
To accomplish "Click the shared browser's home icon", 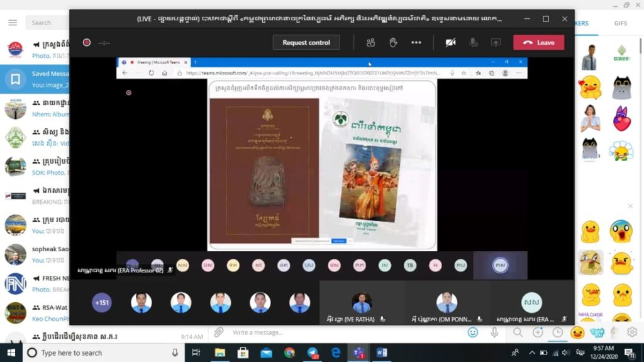I will pyautogui.click(x=164, y=73).
